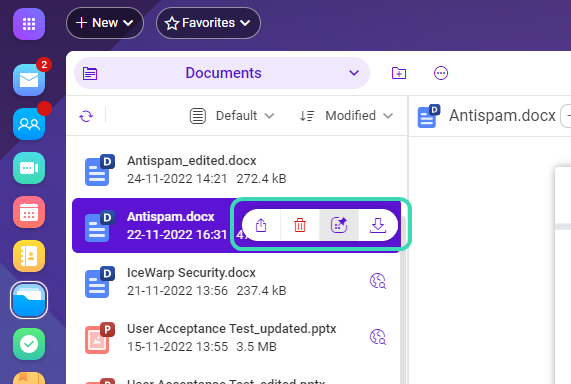Open the more options ellipsis icon
Screen dimensions: 571x384
tap(441, 73)
